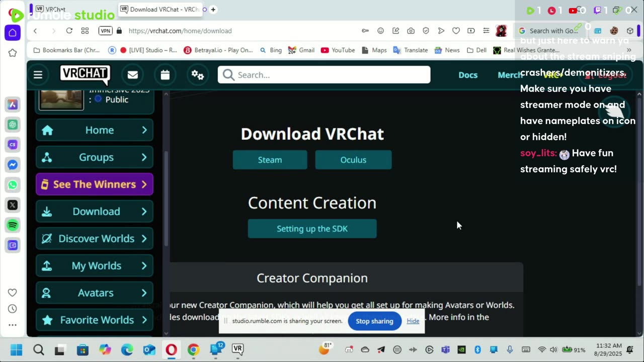
Task: Go to Home in the sidebar
Action: (95, 130)
